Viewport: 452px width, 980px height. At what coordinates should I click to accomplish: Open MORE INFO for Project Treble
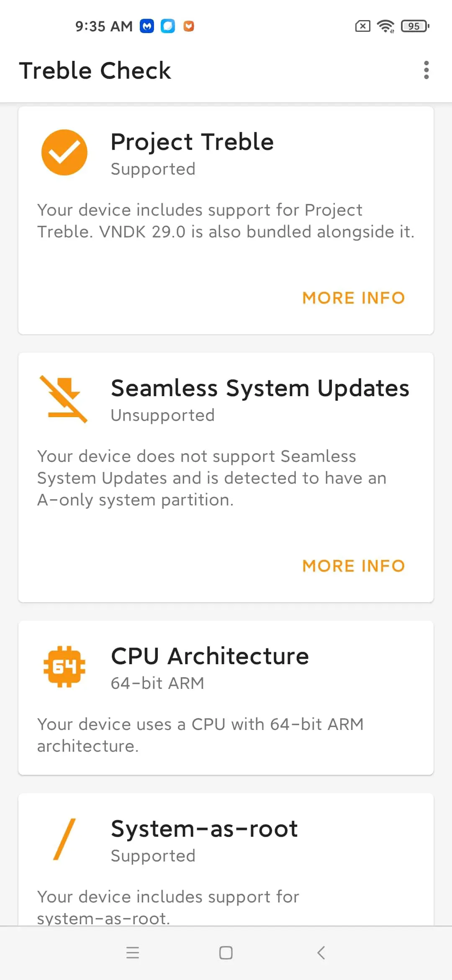point(354,298)
